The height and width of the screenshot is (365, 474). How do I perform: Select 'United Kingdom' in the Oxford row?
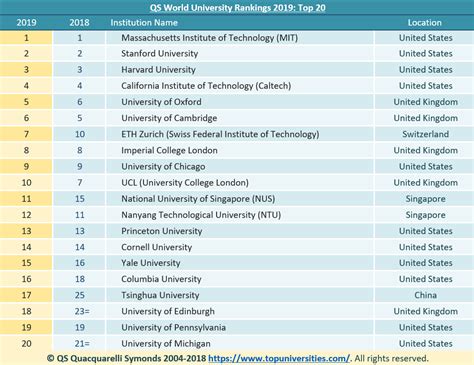425,102
